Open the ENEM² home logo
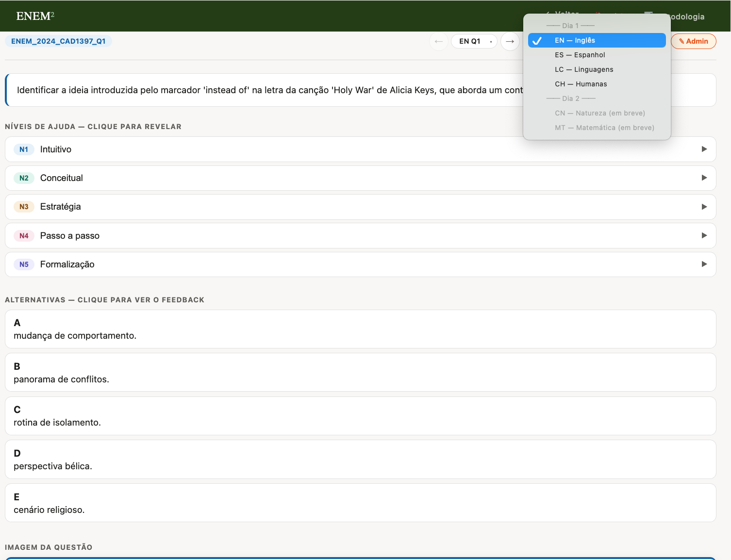The image size is (731, 560). [35, 16]
